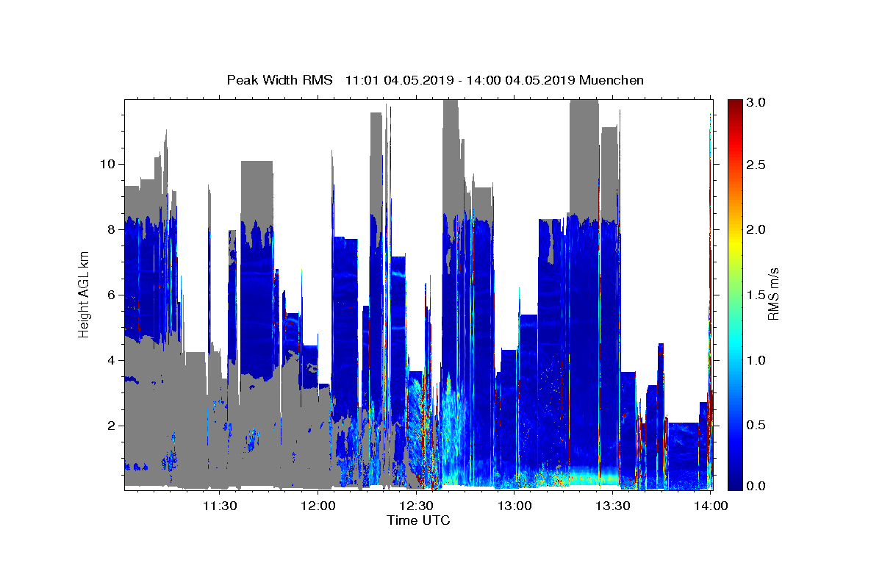Click the height tick label 8

pos(113,229)
